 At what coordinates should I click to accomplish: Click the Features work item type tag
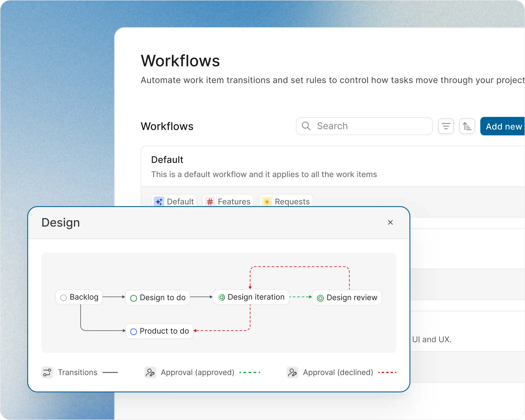[234, 201]
